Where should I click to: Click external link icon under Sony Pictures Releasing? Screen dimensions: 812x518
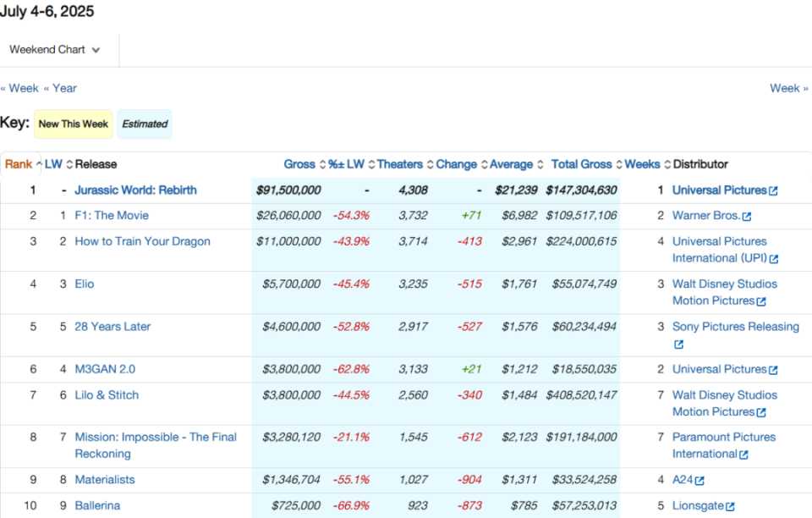click(x=678, y=344)
